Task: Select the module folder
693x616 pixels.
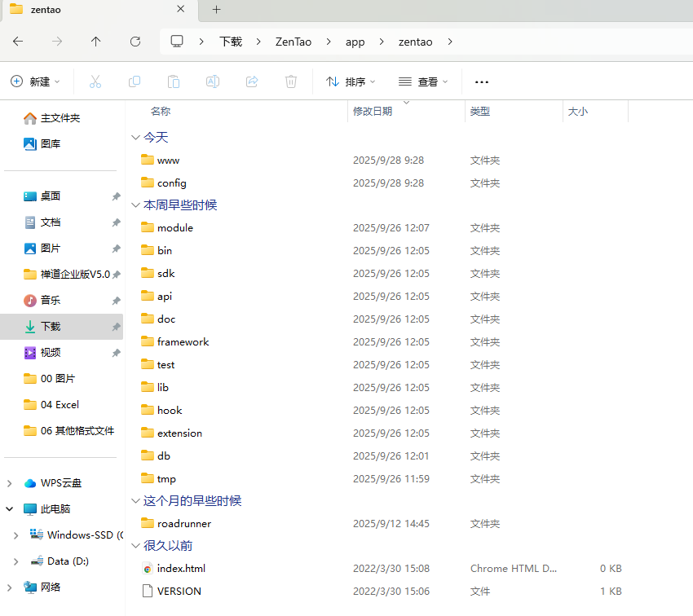Action: [174, 228]
